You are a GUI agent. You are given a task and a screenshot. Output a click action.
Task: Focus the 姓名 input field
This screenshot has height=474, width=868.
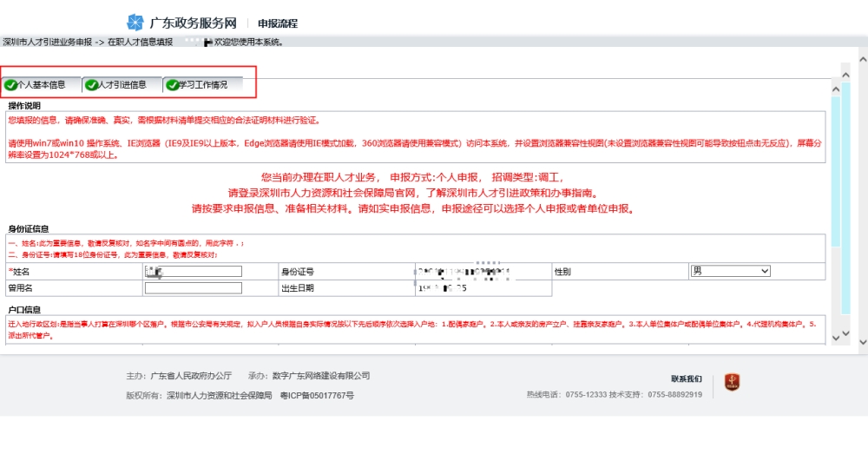pos(194,272)
